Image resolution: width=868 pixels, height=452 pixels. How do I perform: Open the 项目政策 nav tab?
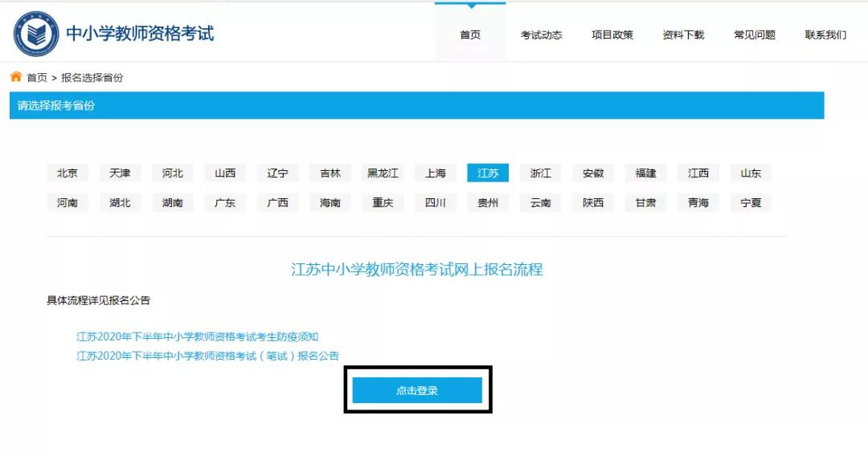pos(612,35)
